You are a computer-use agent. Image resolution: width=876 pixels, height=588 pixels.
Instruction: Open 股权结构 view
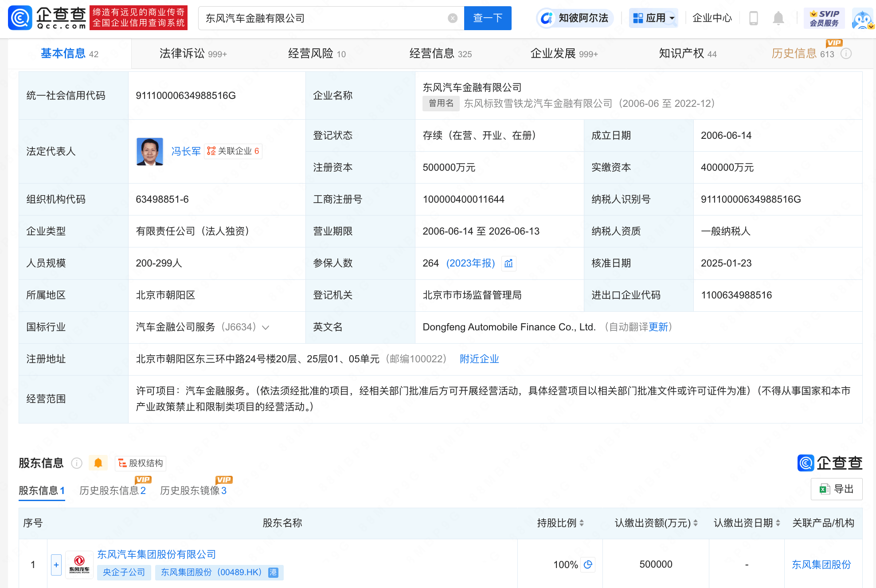141,463
